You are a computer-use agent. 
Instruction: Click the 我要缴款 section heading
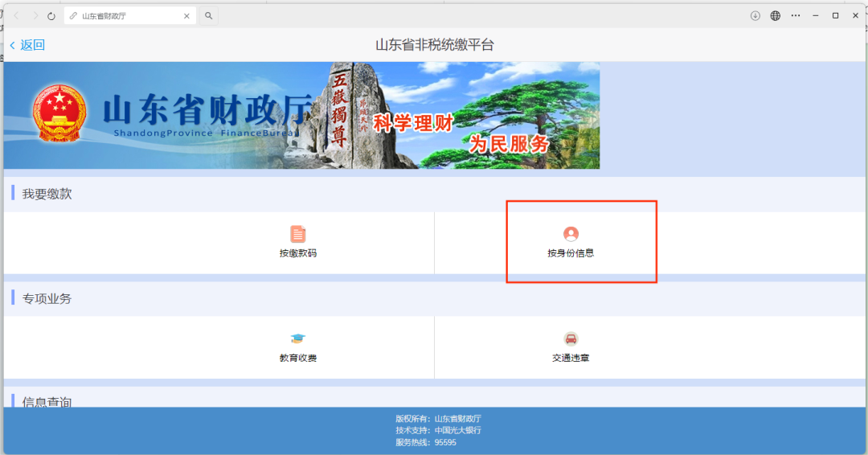point(47,194)
